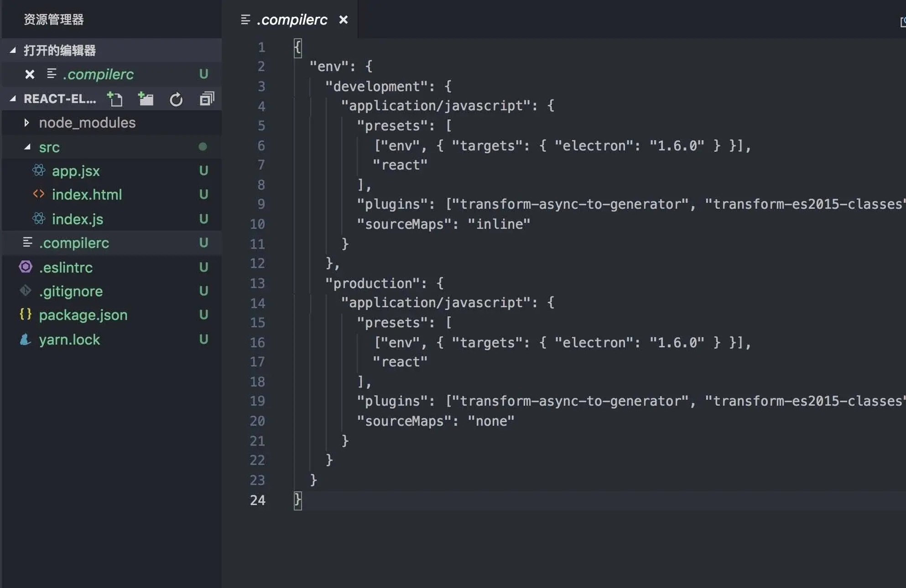Collapse all folders in explorer
Viewport: 906px width, 588px height.
[x=207, y=99]
